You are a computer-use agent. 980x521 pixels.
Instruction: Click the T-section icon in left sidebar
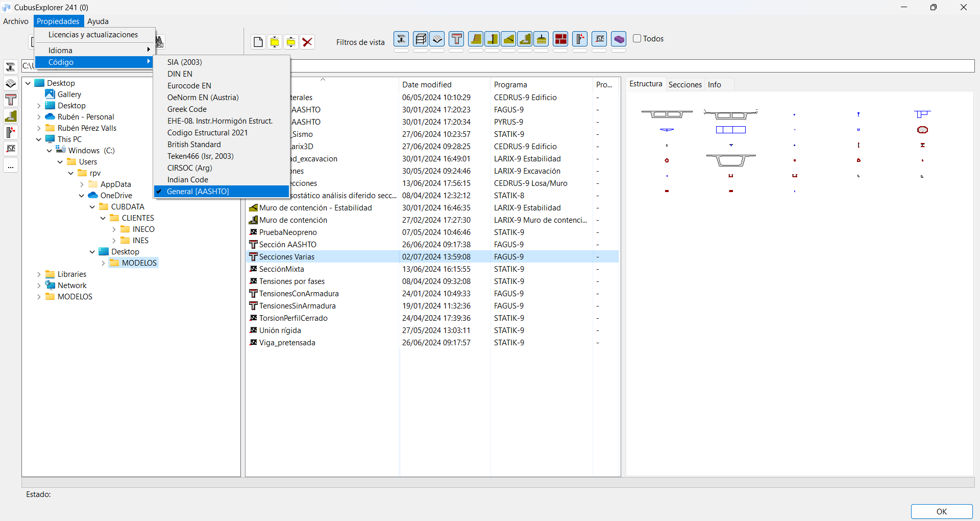point(11,100)
